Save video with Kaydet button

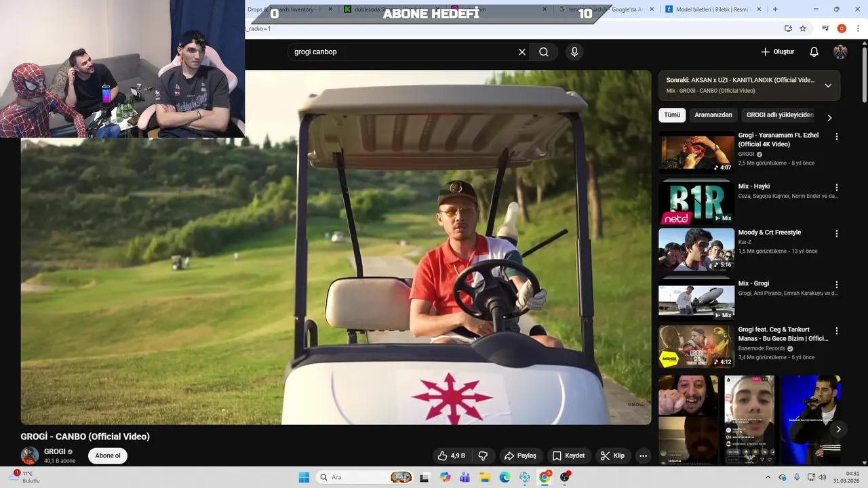568,456
